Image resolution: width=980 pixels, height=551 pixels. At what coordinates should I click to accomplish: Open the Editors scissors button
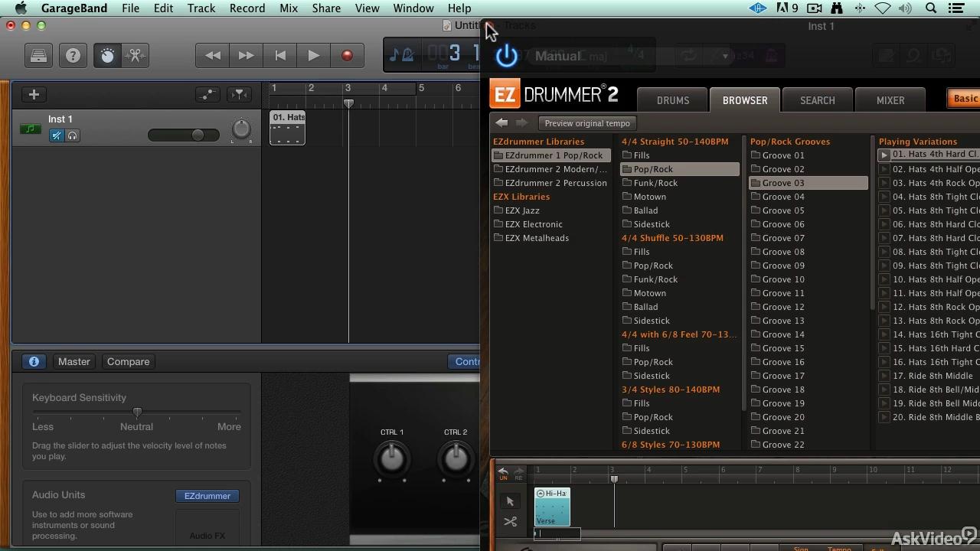pyautogui.click(x=135, y=56)
